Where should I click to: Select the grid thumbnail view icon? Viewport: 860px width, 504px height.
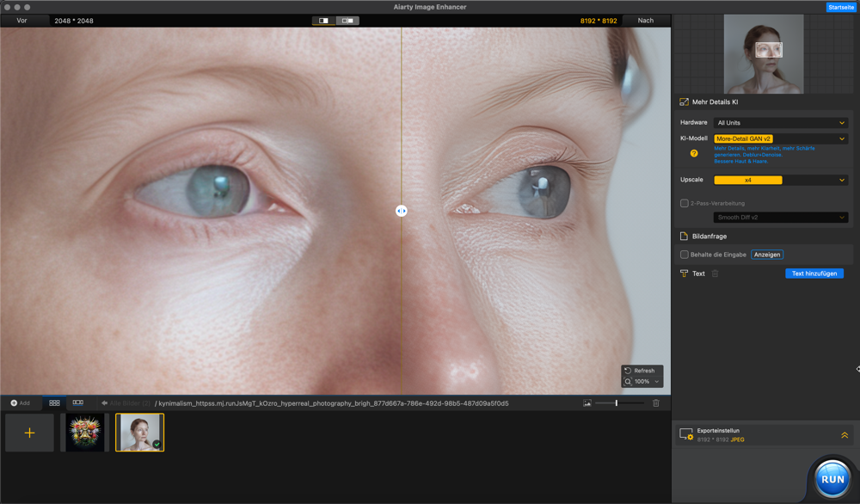click(x=54, y=403)
